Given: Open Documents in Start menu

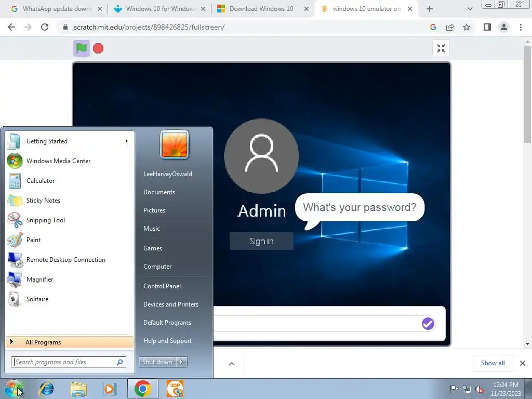Looking at the screenshot, I should tap(159, 192).
